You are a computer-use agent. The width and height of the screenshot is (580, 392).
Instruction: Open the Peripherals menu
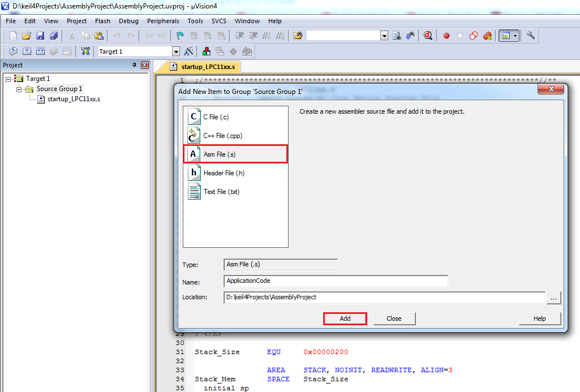click(163, 21)
